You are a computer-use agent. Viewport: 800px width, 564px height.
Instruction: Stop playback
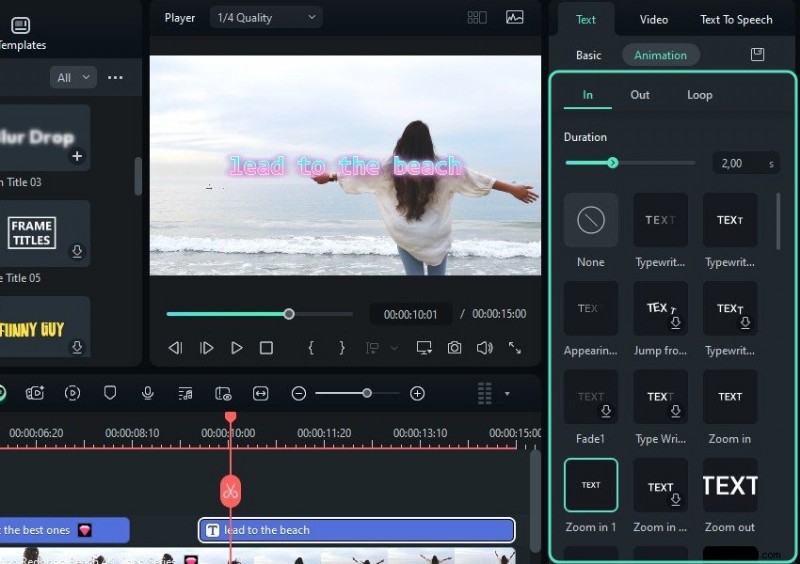click(x=266, y=348)
